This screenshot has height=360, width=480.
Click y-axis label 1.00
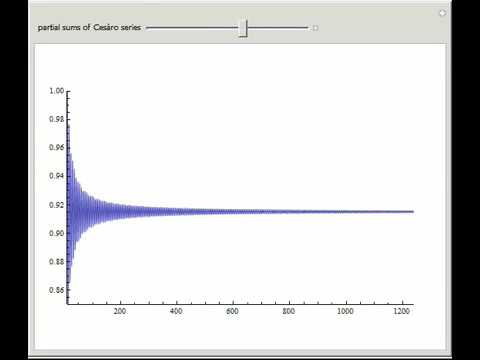pyautogui.click(x=56, y=91)
